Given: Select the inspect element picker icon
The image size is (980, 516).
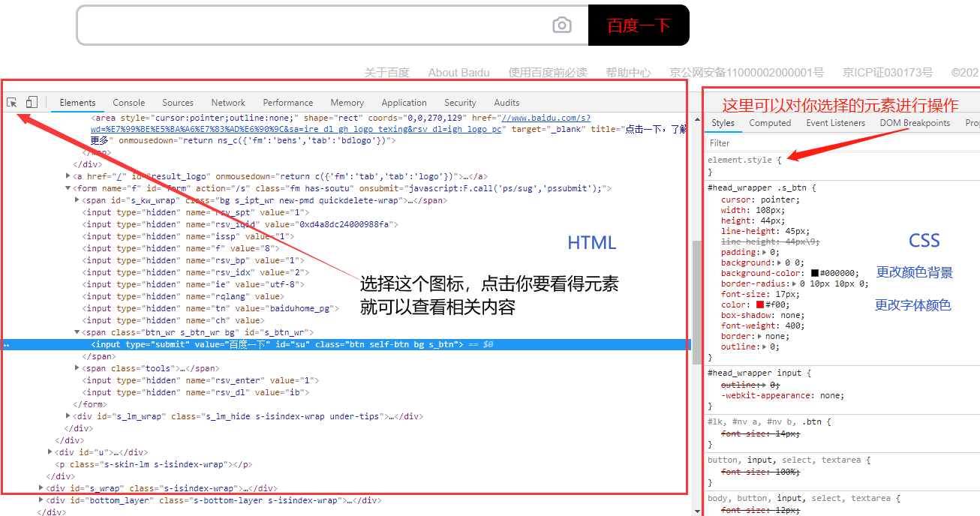Looking at the screenshot, I should [x=12, y=102].
